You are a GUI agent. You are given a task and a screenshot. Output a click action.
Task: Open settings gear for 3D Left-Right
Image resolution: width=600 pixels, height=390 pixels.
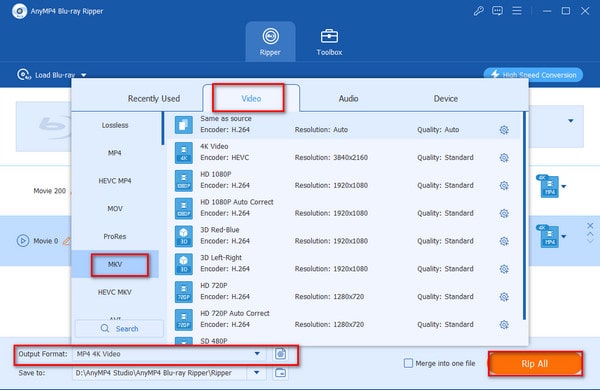point(504,269)
